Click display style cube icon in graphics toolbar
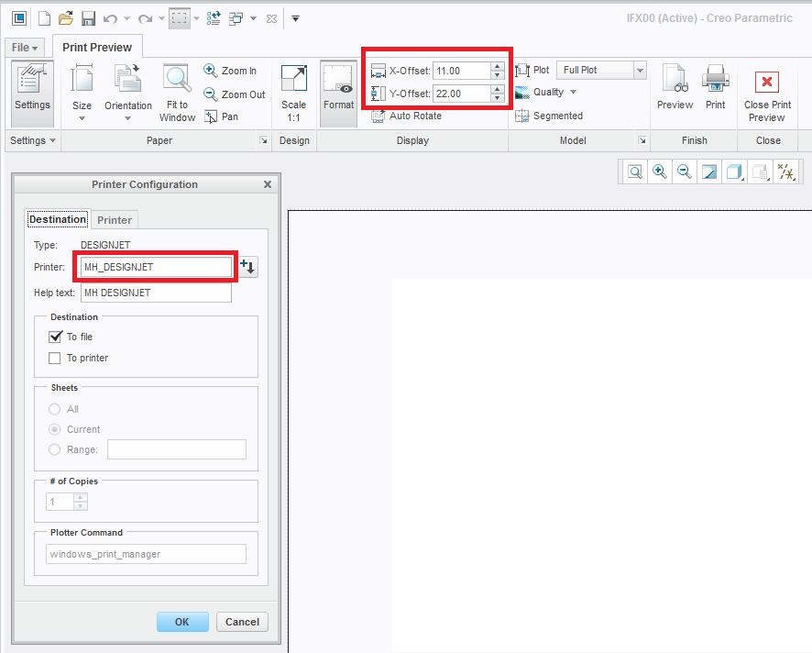The width and height of the screenshot is (812, 653). coord(734,172)
